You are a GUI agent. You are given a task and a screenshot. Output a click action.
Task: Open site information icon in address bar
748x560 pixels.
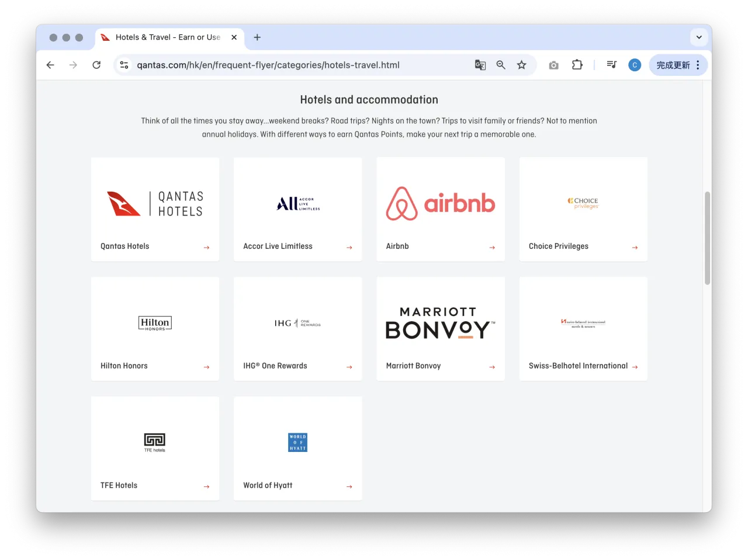[124, 65]
